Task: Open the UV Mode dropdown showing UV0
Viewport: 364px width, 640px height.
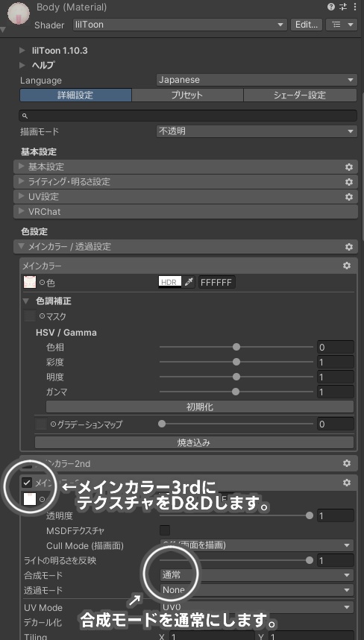Action: pos(257,607)
